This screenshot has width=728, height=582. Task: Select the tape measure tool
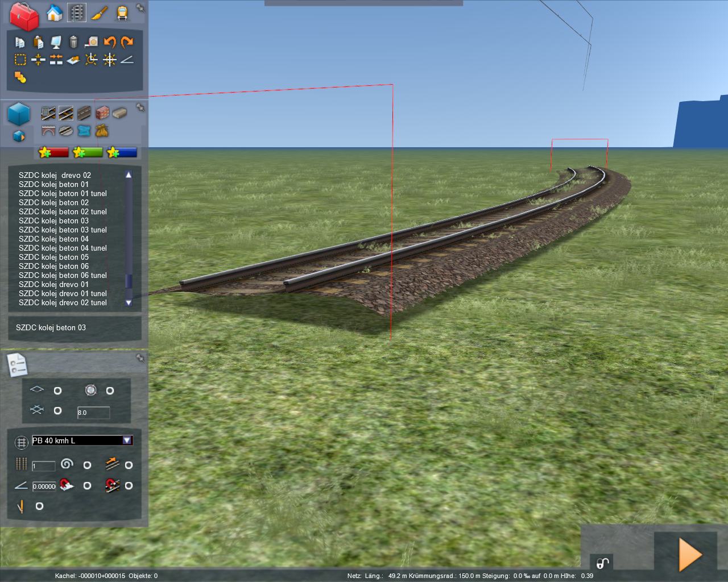(92, 42)
